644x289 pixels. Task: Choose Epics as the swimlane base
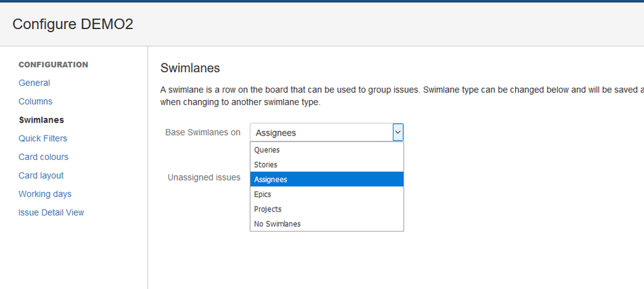[x=262, y=194]
